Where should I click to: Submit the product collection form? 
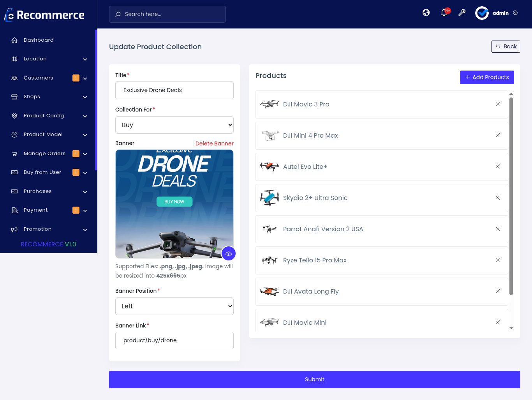pyautogui.click(x=314, y=379)
